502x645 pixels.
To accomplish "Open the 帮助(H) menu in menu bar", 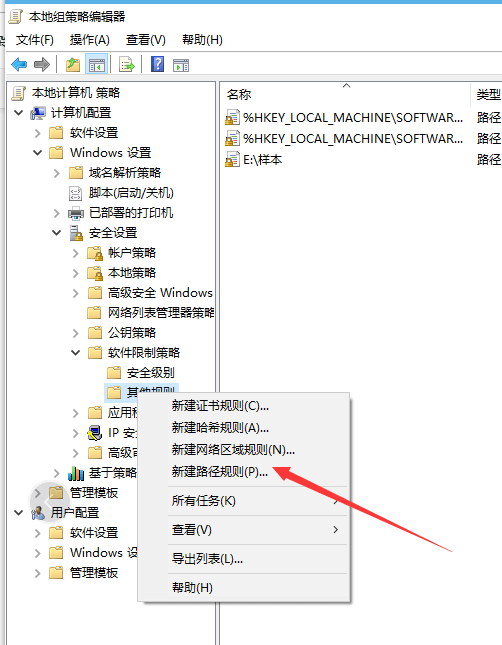I will click(x=202, y=40).
